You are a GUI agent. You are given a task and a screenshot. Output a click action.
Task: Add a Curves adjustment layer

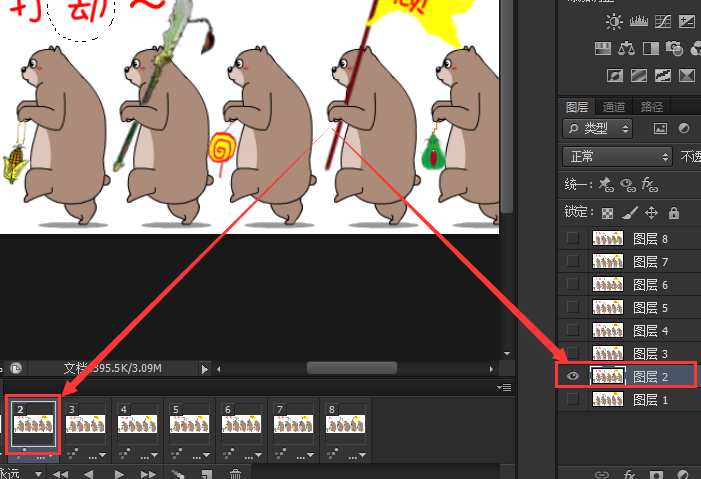pos(663,21)
